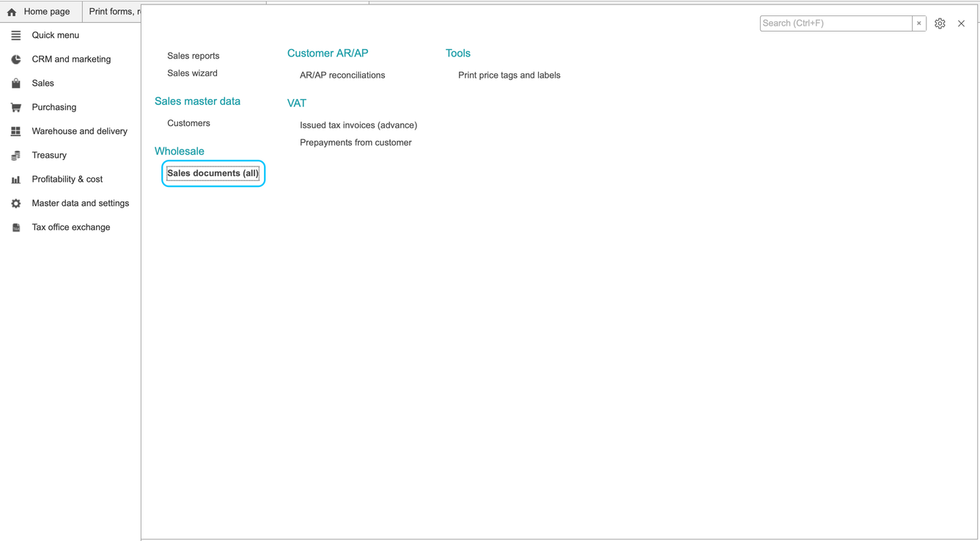980x541 pixels.
Task: Click the Tools group heading
Action: click(458, 54)
